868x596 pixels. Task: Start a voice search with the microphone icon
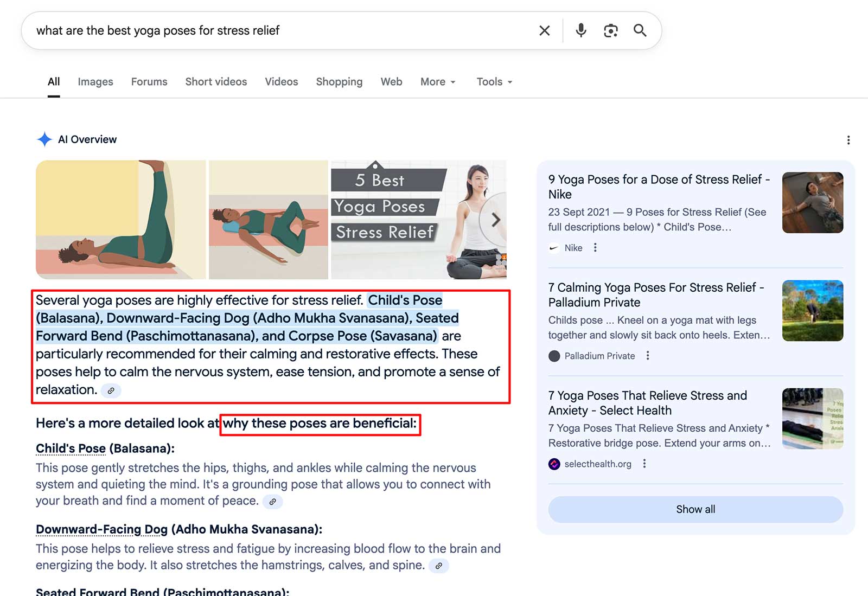click(580, 30)
